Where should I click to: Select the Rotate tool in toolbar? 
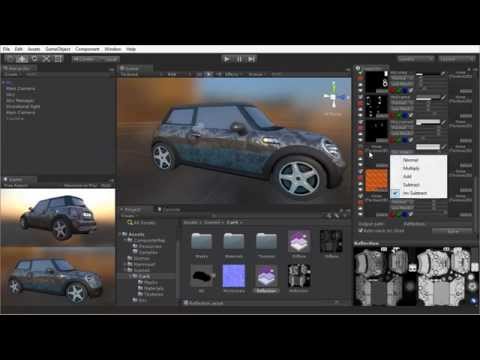(34, 59)
